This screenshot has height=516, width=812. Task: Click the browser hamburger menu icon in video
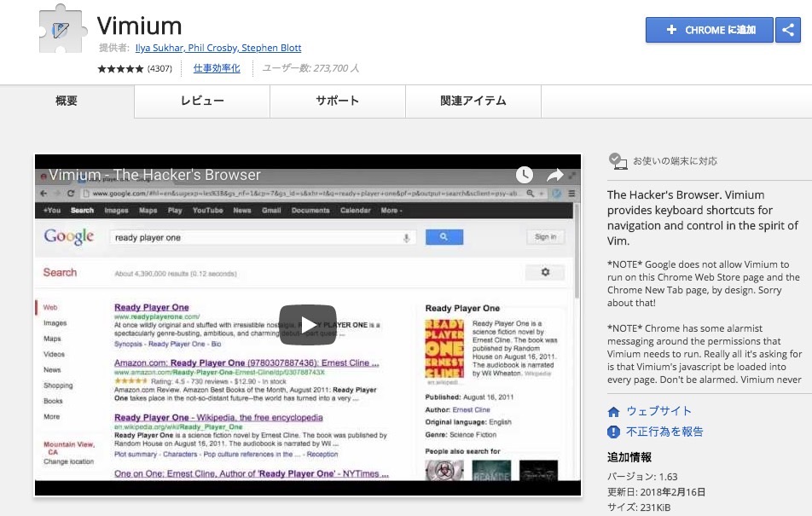point(571,194)
